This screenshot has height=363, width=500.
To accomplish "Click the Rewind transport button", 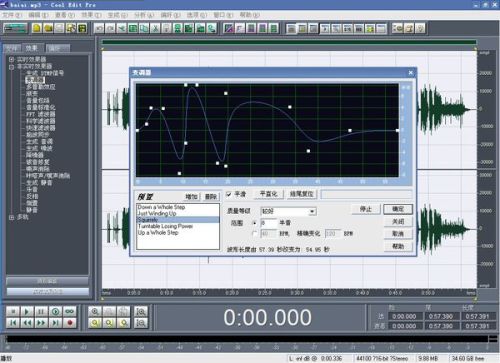I will click(27, 323).
